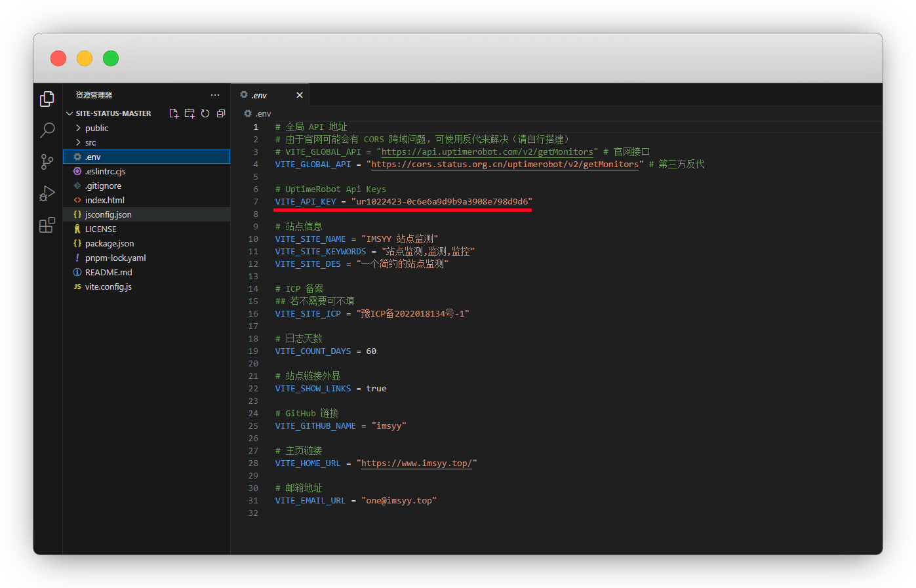Image resolution: width=916 pixels, height=588 pixels.
Task: Open the README.md file
Action: pyautogui.click(x=146, y=272)
